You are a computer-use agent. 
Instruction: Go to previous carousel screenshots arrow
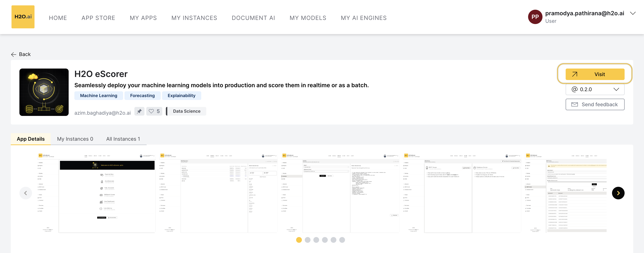pyautogui.click(x=26, y=193)
